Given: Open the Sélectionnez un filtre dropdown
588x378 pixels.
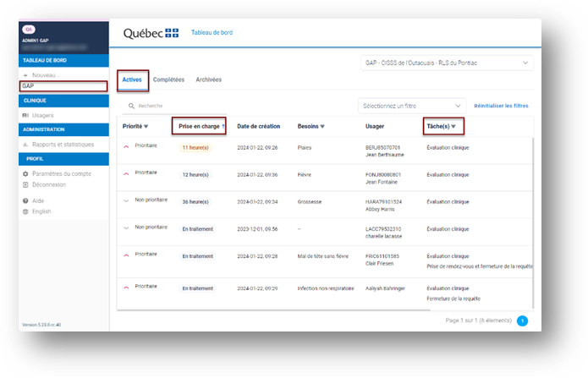Looking at the screenshot, I should (x=412, y=106).
